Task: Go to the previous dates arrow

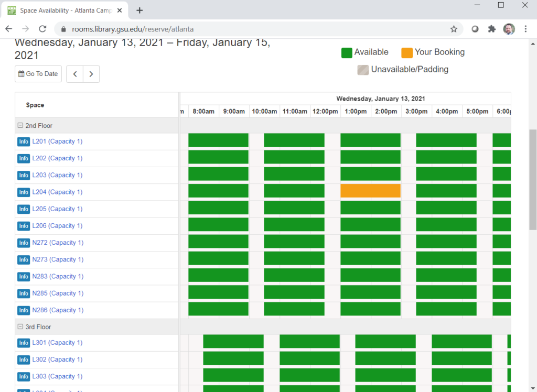Action: (x=75, y=74)
